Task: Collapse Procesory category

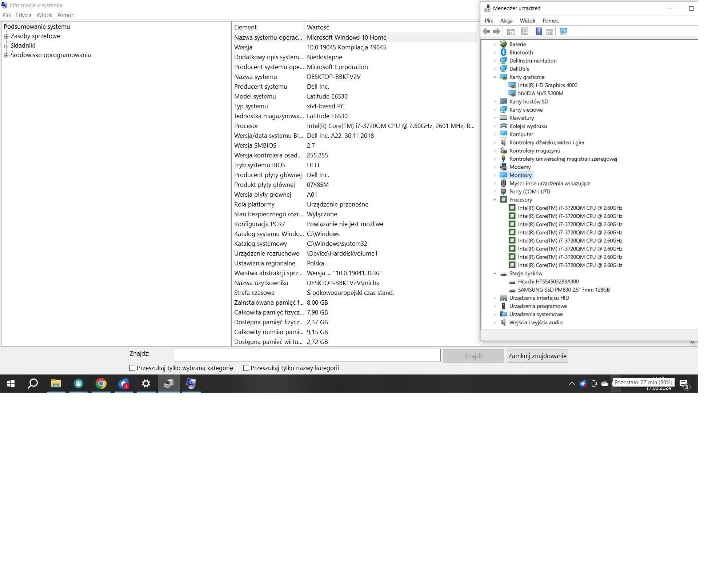Action: 495,200
